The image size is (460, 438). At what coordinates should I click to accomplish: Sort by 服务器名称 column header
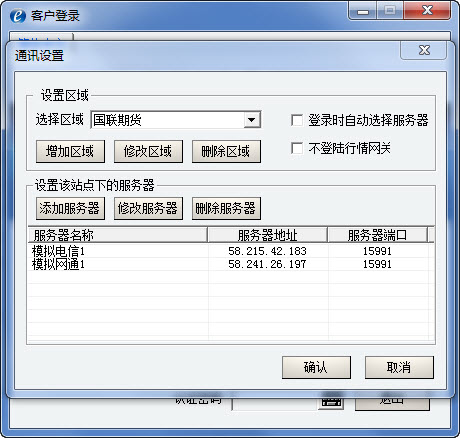tap(117, 235)
